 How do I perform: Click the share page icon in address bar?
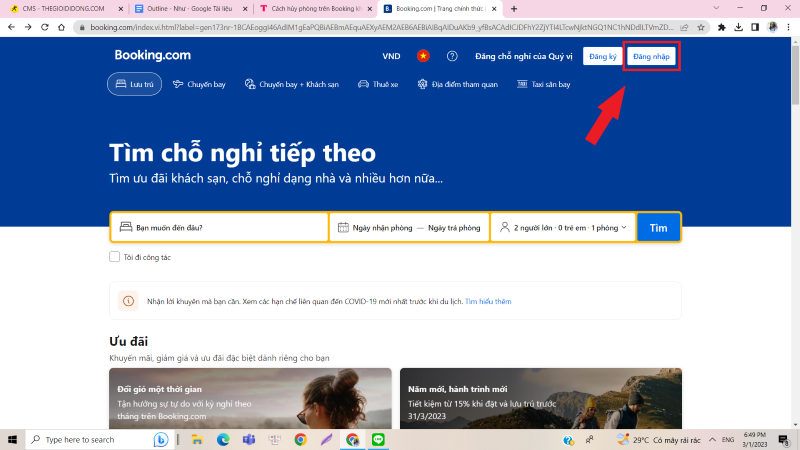tap(684, 27)
